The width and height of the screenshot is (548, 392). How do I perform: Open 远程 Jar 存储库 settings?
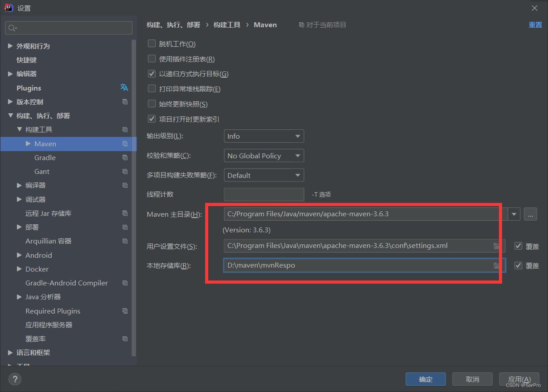[x=49, y=213]
